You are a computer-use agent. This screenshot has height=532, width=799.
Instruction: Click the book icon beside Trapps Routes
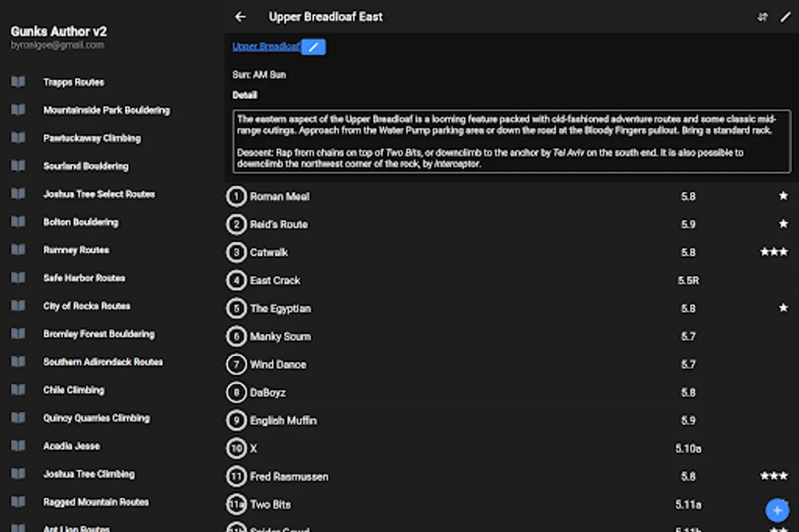[18, 82]
